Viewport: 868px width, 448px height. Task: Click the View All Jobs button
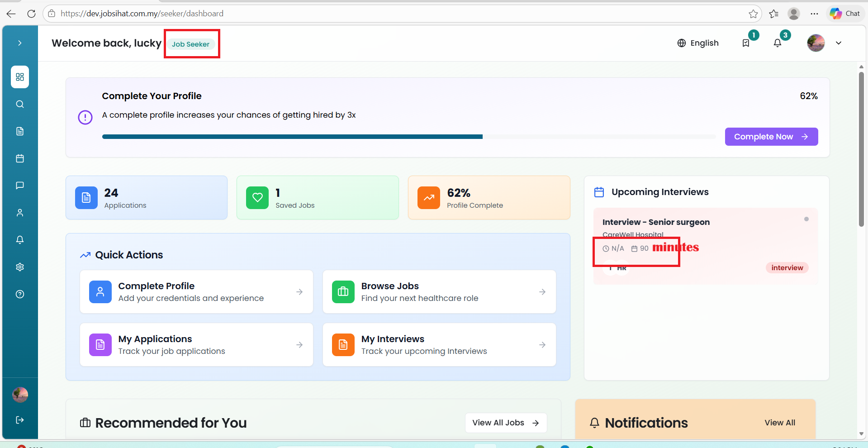pos(505,423)
